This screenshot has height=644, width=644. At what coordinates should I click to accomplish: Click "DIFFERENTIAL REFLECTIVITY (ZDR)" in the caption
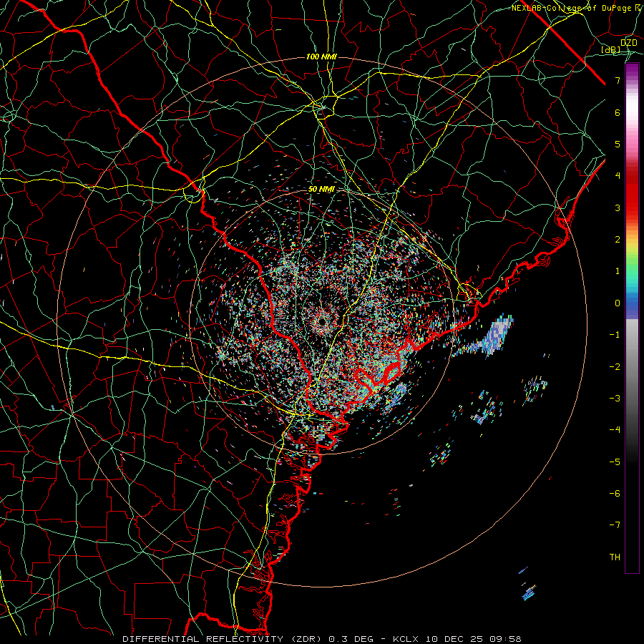click(x=223, y=639)
